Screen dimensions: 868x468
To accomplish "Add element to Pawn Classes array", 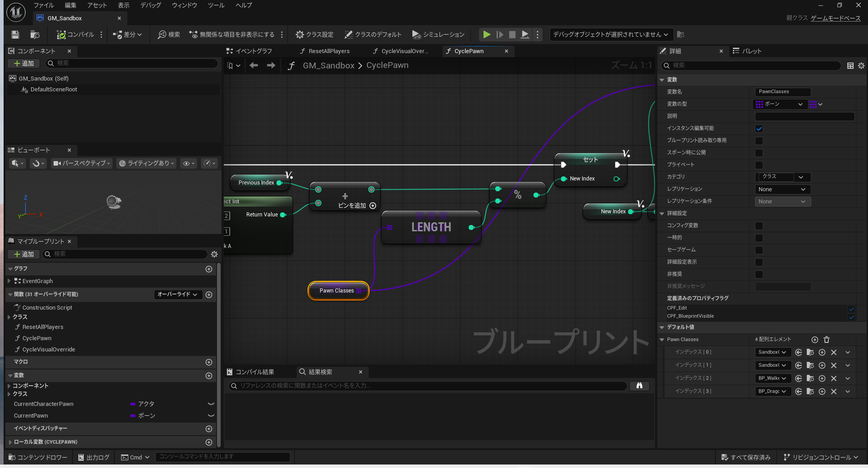I will (814, 340).
